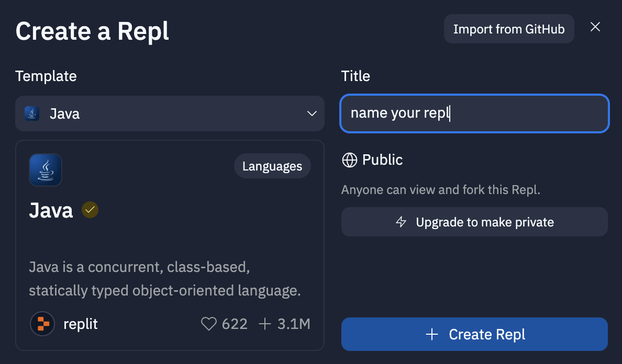Click the replit author avatar icon
Screen dimensions: 622x364
(42, 324)
